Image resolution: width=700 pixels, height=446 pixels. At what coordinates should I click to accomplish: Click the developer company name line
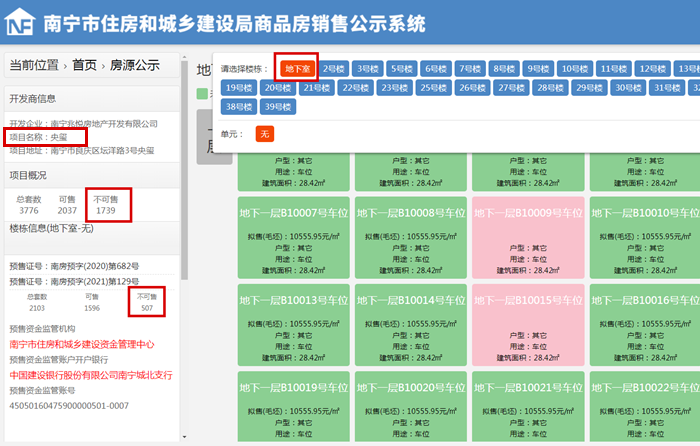[83, 124]
